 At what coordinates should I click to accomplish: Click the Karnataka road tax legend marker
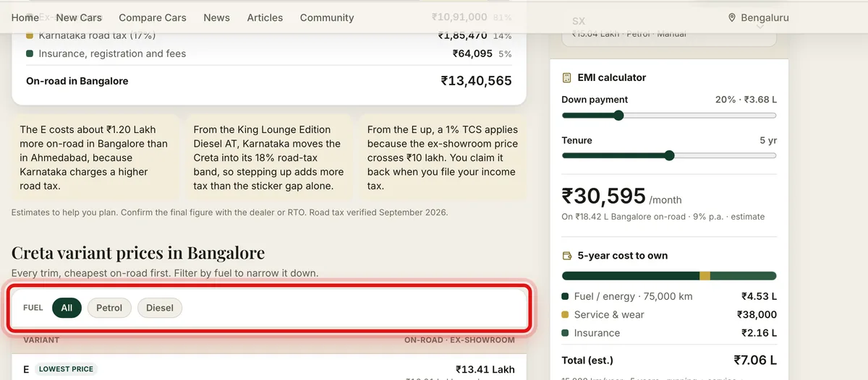[x=30, y=35]
